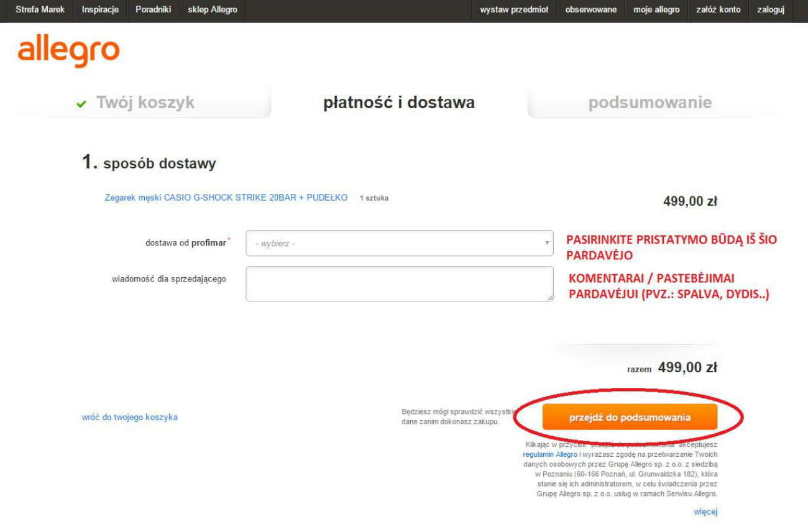
Task: Click załóż konto to register
Action: coord(718,10)
